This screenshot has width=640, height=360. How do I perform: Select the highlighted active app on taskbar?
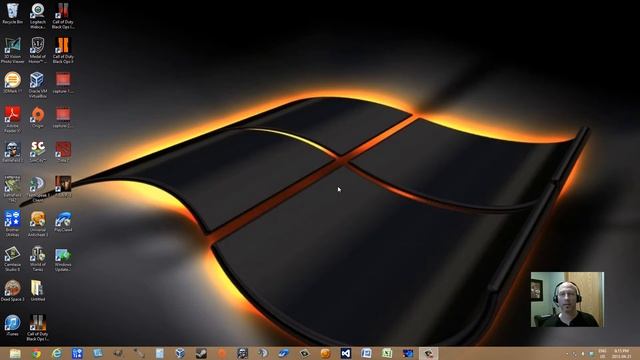(428, 353)
